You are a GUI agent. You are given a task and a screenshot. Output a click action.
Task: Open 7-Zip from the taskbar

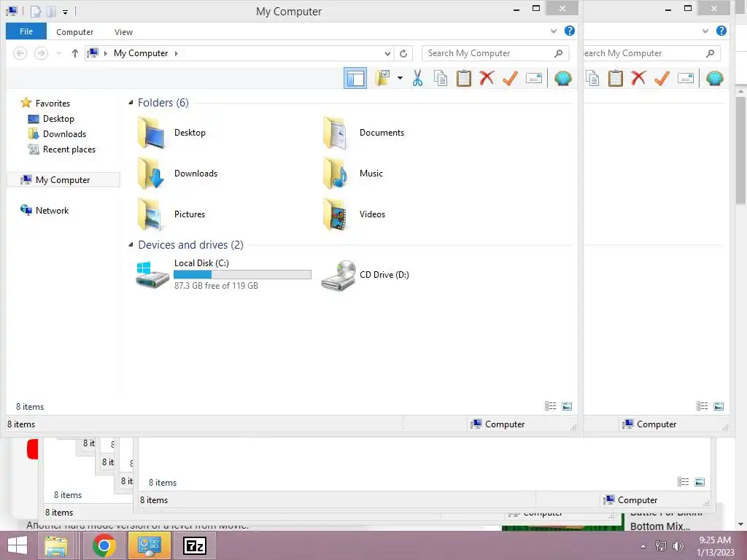pos(194,545)
